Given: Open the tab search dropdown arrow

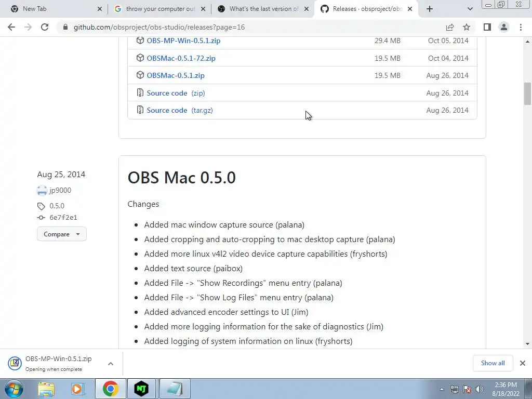Looking at the screenshot, I should coord(470,9).
